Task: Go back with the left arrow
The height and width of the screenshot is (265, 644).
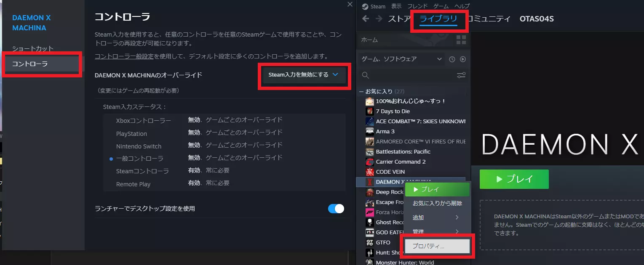Action: click(366, 19)
